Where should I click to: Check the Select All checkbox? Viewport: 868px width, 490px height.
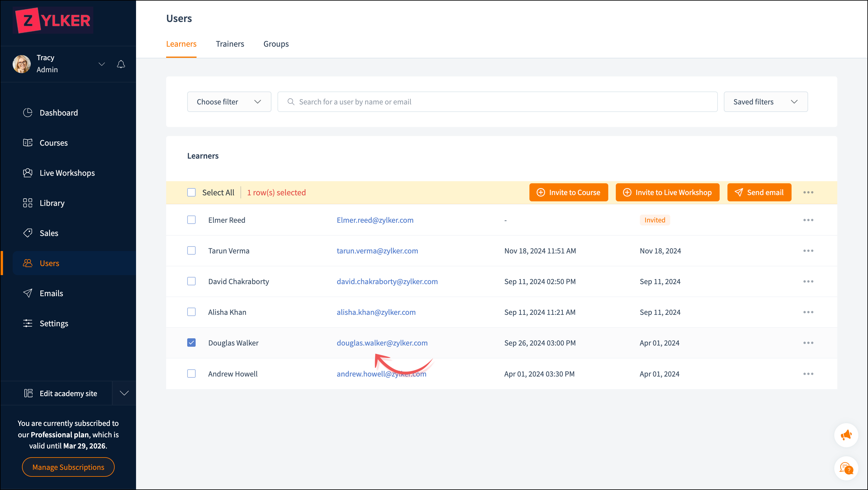click(191, 192)
